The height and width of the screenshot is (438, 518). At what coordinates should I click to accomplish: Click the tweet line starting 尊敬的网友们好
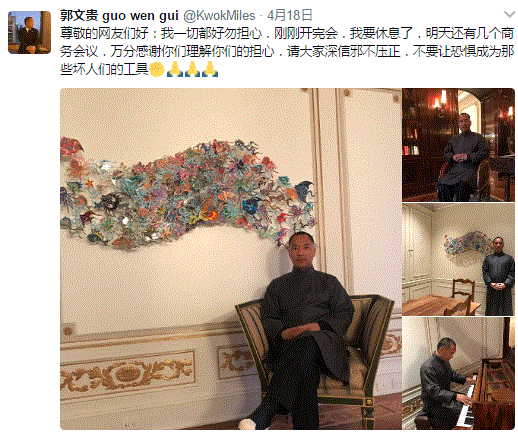click(287, 33)
